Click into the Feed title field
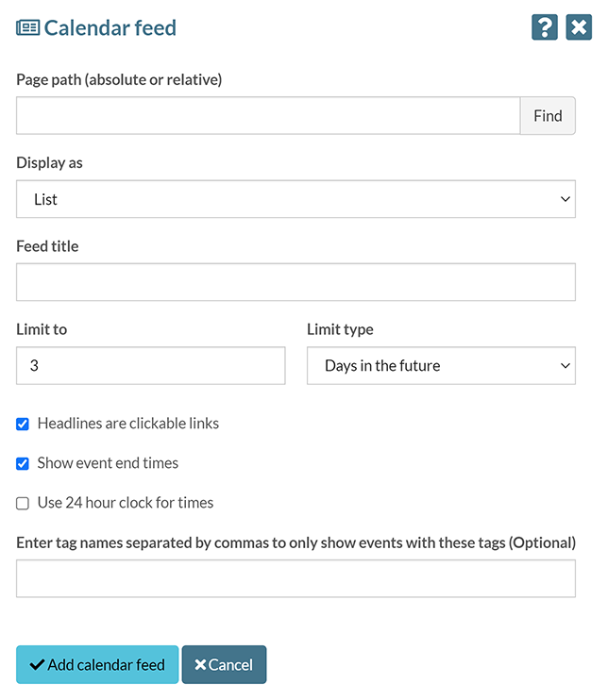The height and width of the screenshot is (700, 608). tap(296, 282)
